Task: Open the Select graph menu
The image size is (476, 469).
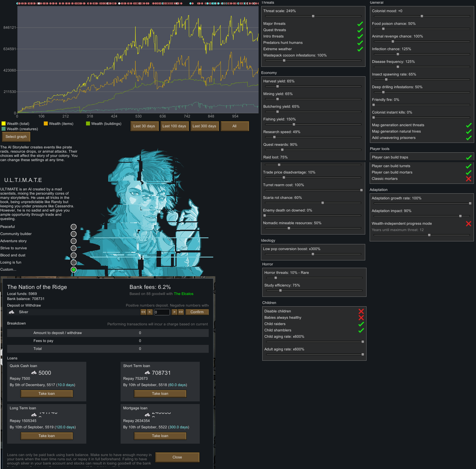Action: (x=16, y=137)
